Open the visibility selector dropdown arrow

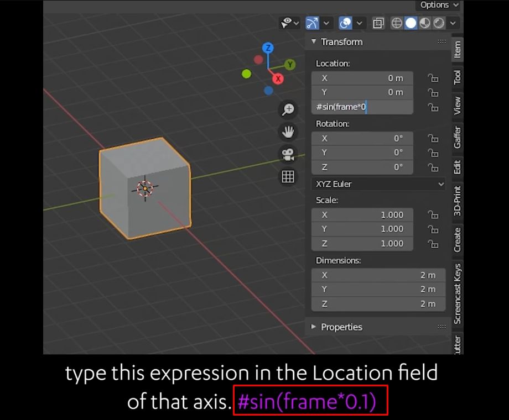(297, 23)
